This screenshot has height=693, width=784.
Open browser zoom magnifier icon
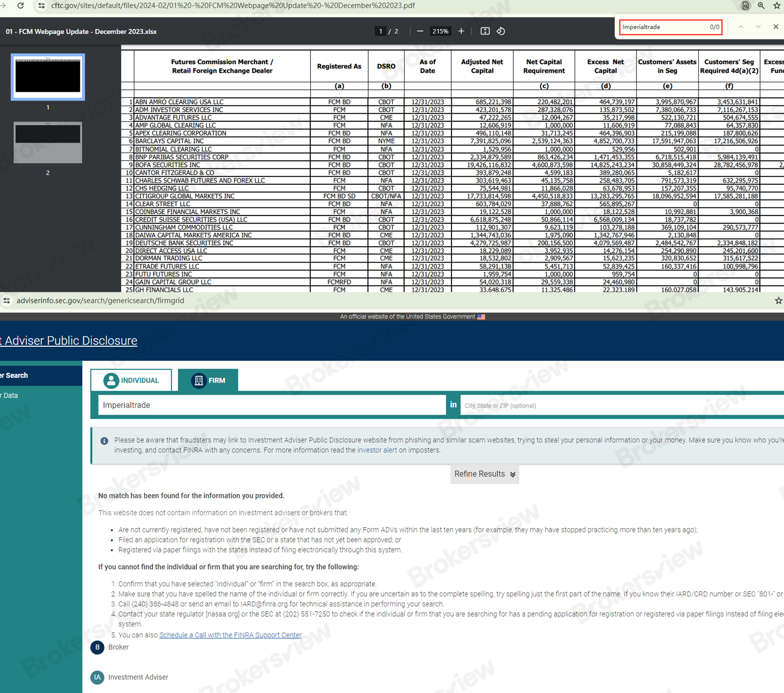coord(761,6)
